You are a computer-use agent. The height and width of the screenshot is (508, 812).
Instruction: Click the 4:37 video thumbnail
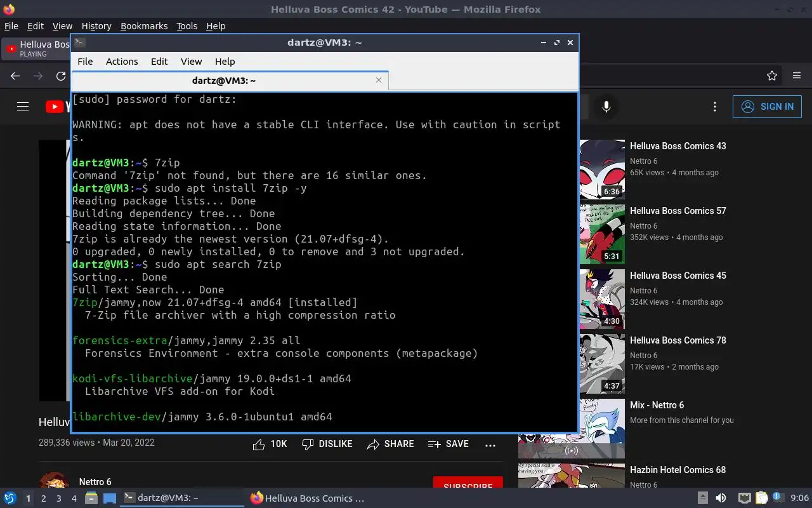[x=602, y=364]
